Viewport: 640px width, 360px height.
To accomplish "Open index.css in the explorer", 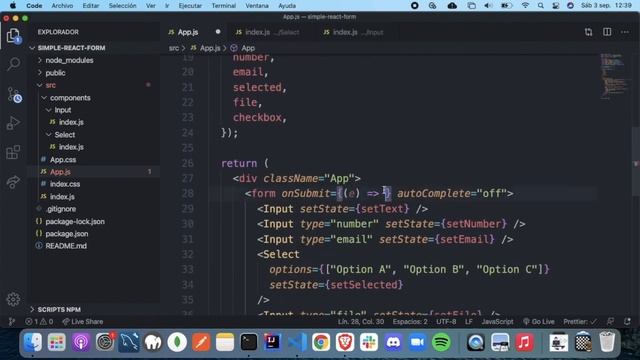I will tap(64, 184).
